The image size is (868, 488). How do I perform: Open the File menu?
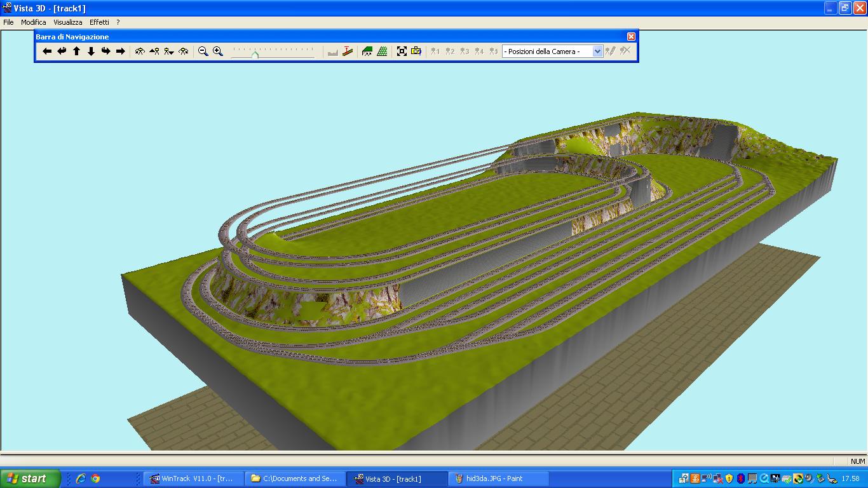tap(9, 22)
